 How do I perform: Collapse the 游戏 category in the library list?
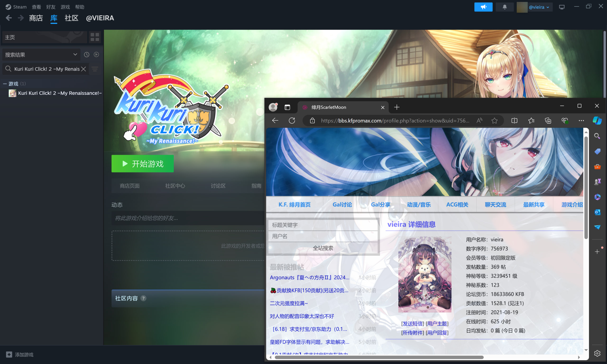pyautogui.click(x=5, y=84)
